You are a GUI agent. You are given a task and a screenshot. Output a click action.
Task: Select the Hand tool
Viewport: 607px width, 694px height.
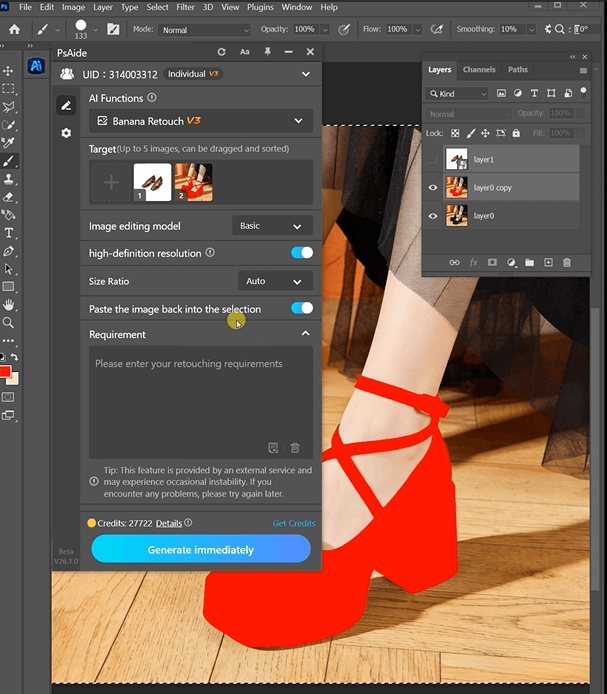(8, 305)
